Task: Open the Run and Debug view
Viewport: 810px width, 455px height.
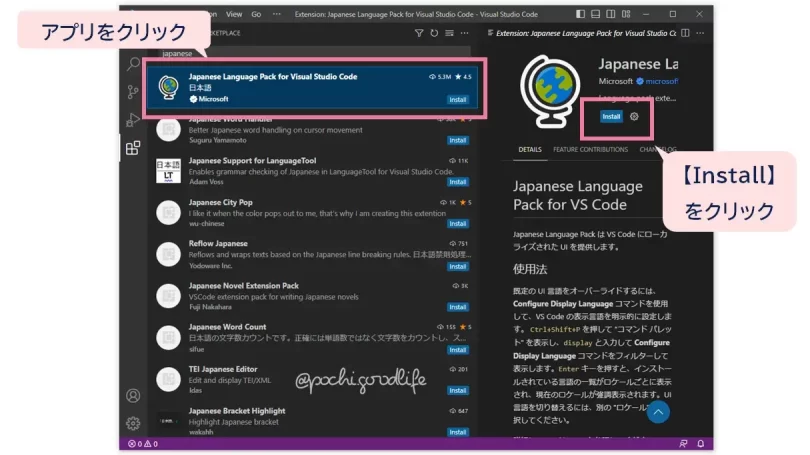Action: click(133, 120)
